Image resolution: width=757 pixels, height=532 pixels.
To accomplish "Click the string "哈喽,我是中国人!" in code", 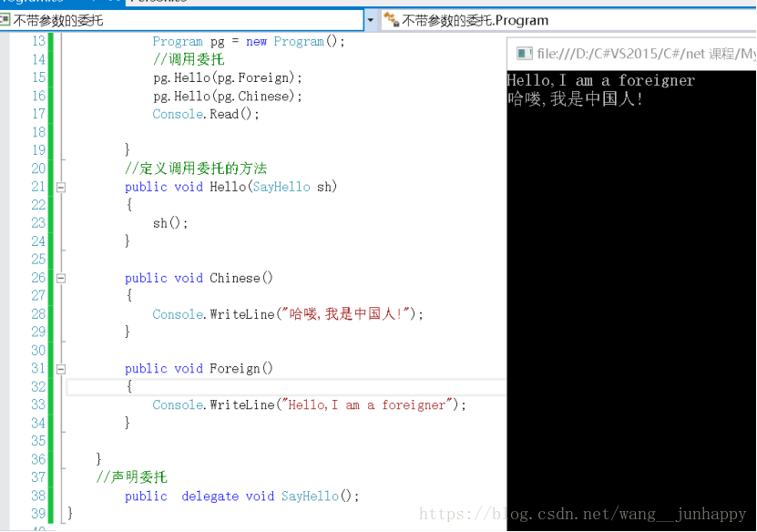I will tap(347, 313).
